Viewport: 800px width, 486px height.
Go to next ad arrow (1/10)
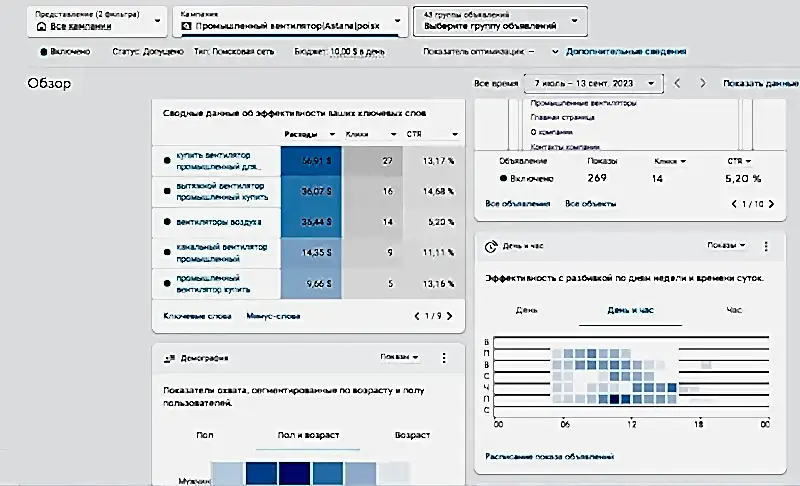point(771,204)
